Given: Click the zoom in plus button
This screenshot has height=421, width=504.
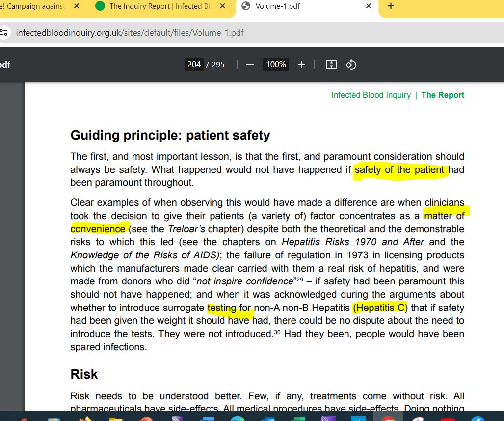Looking at the screenshot, I should (301, 65).
